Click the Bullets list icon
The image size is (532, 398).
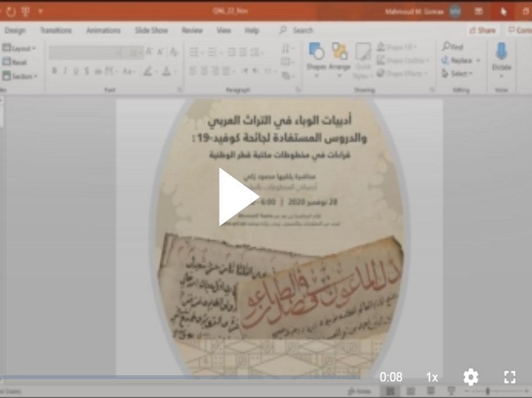click(194, 52)
